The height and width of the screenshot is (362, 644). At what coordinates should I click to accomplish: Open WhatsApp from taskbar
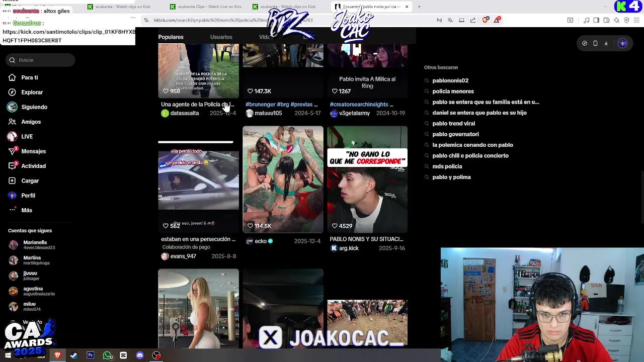(107, 355)
